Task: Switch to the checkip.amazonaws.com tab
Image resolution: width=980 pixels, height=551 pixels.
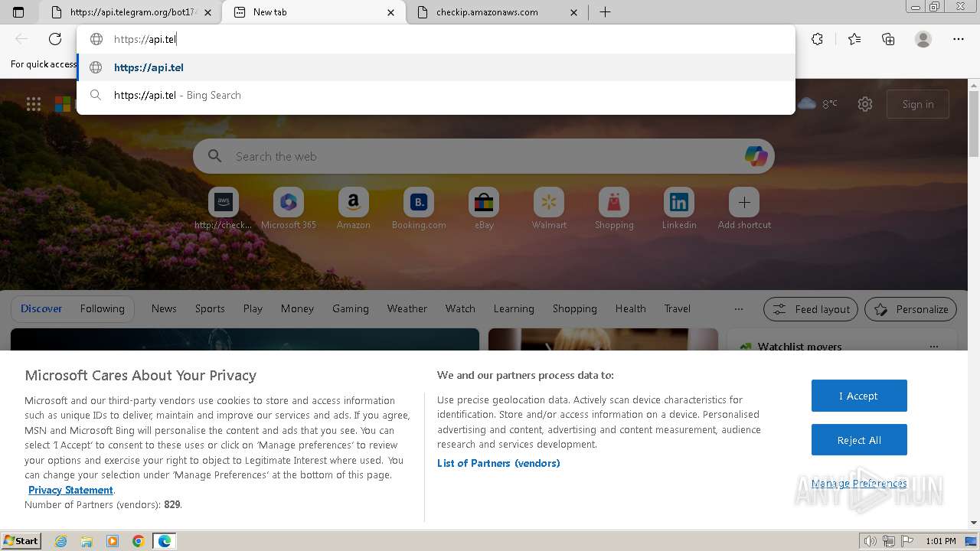Action: (496, 12)
